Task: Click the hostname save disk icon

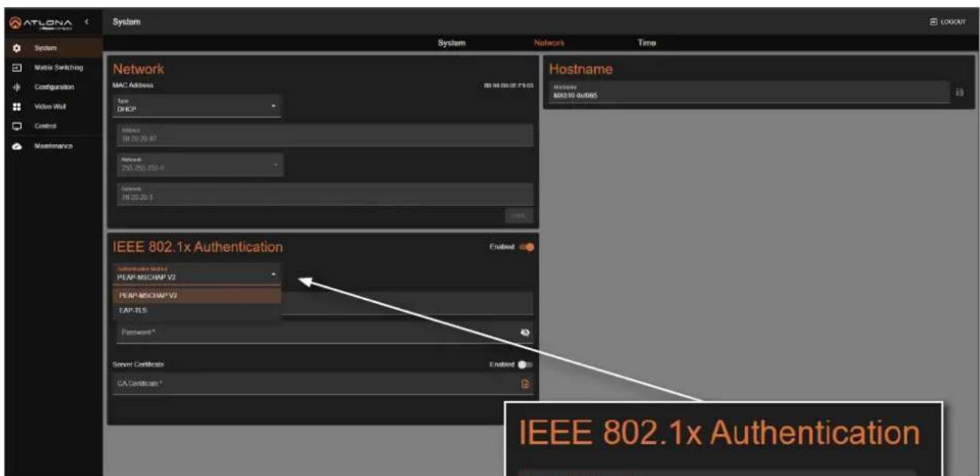Action: click(959, 92)
